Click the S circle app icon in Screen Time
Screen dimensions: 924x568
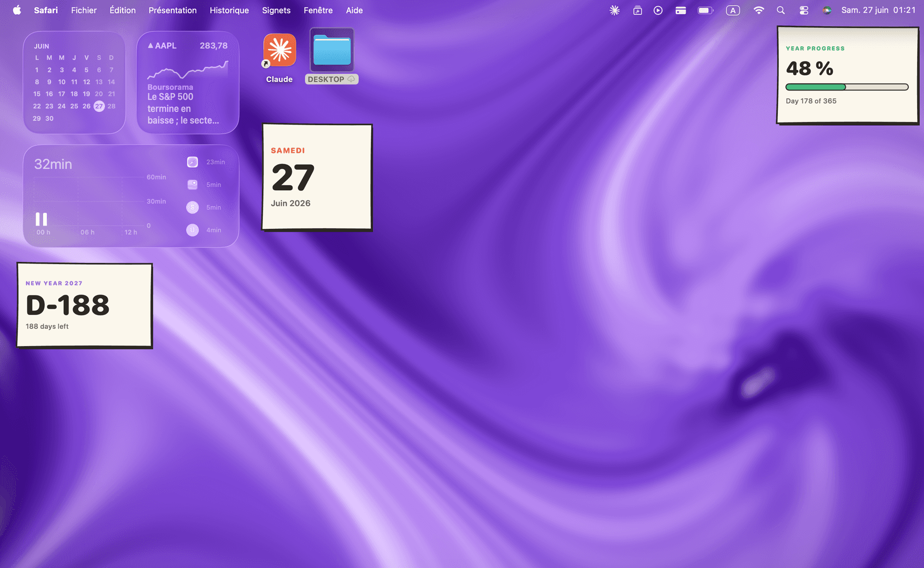(x=192, y=207)
